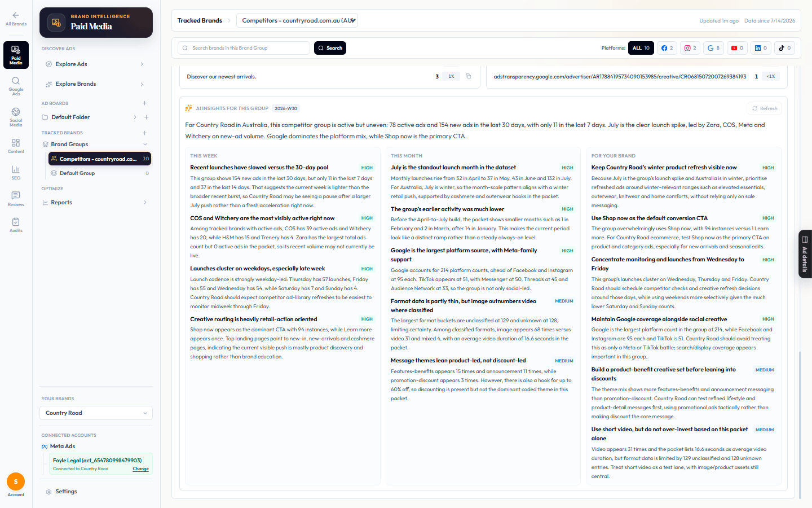Click the Brand Intelligence Paid Media logo

tap(96, 23)
